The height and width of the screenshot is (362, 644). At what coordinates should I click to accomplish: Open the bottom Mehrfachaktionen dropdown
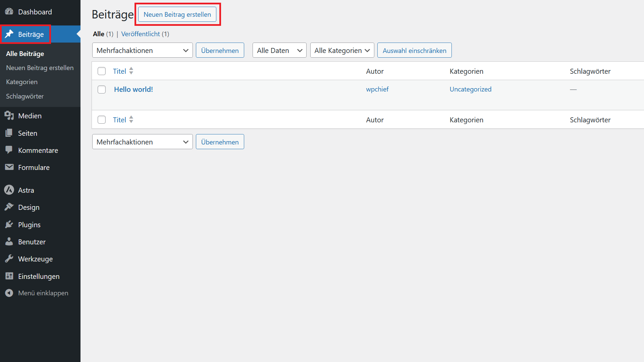(x=142, y=142)
